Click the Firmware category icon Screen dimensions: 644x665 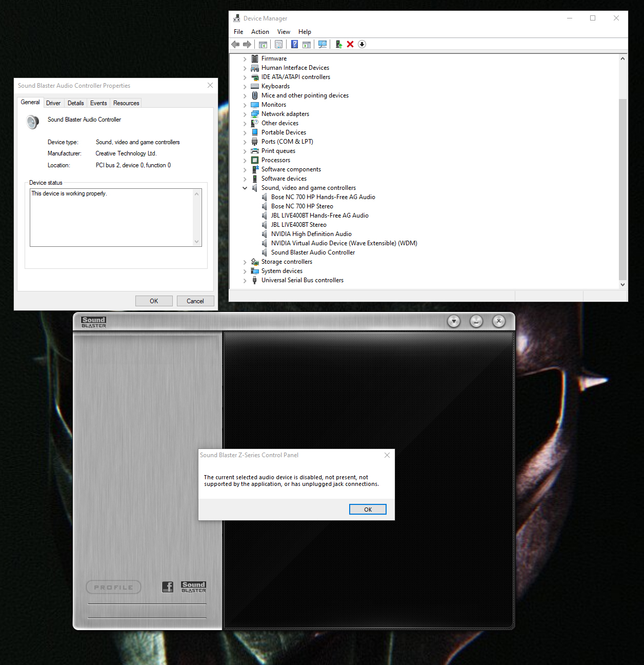255,58
